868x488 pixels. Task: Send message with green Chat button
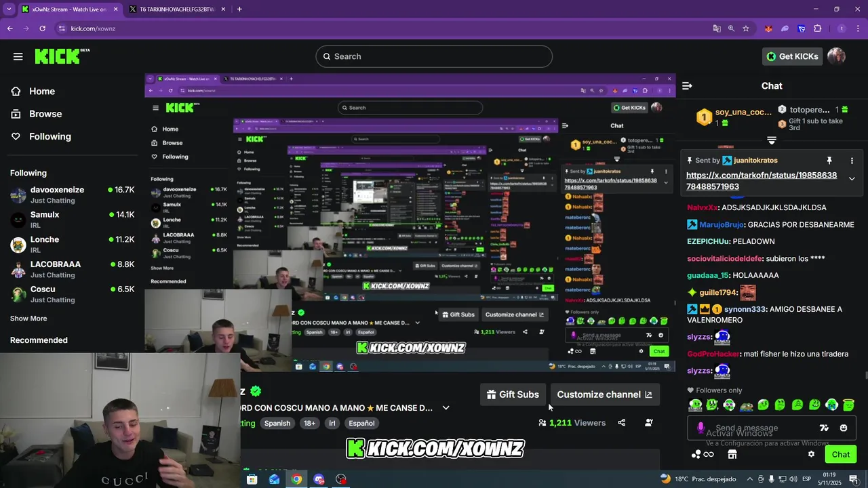840,454
